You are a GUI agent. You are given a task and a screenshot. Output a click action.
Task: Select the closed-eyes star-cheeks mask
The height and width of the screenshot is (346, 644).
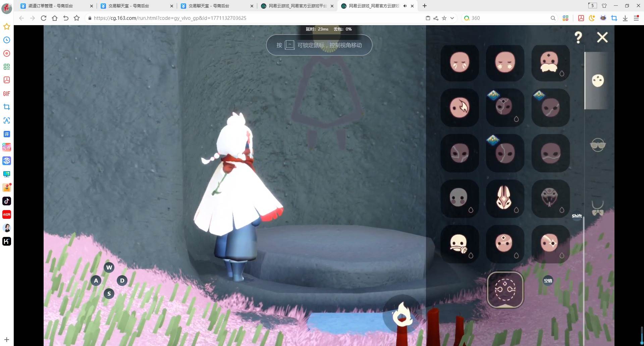(505, 63)
